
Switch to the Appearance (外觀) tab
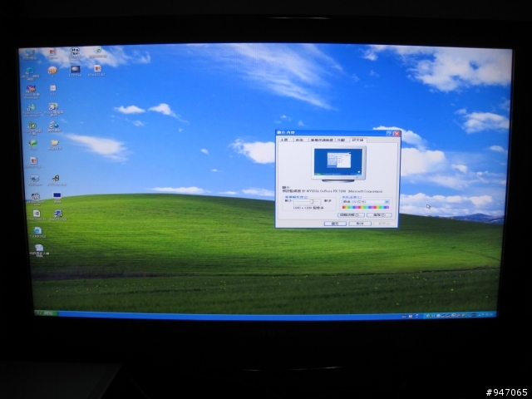(342, 140)
